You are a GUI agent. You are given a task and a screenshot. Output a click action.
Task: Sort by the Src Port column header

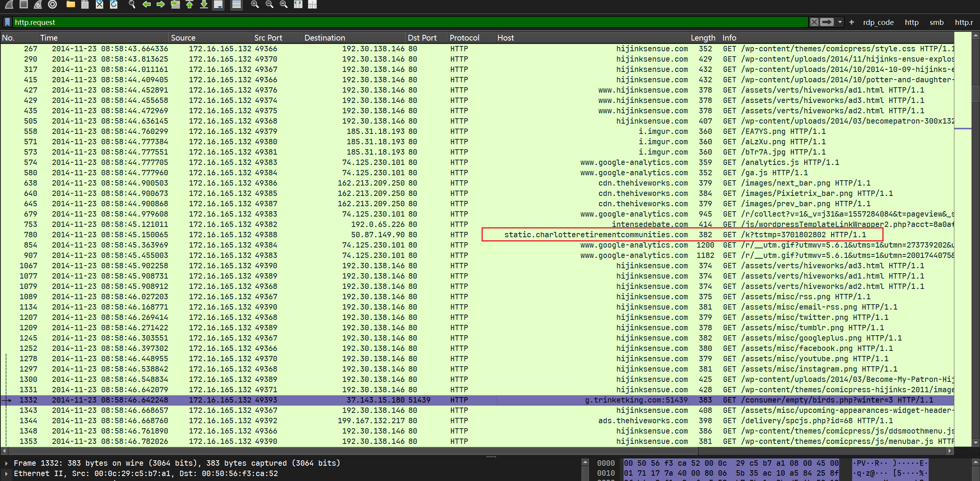[277, 38]
